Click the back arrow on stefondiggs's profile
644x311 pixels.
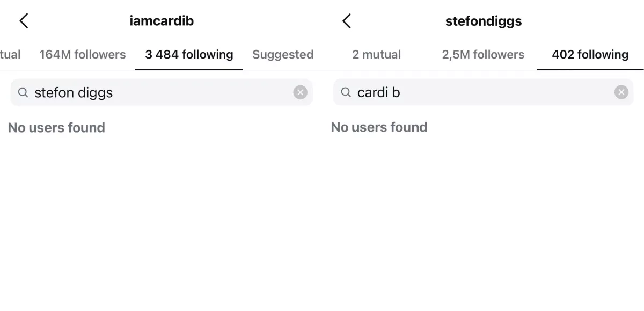(x=347, y=20)
